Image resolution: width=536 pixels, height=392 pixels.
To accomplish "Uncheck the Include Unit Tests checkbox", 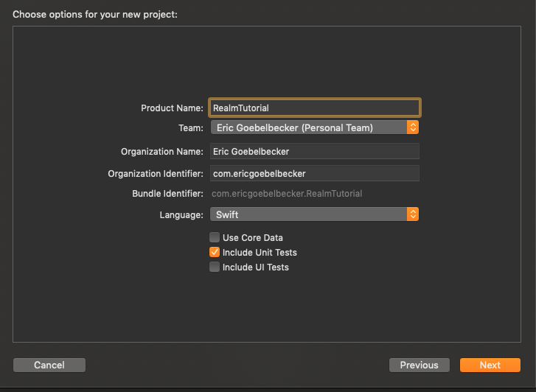I will 215,252.
